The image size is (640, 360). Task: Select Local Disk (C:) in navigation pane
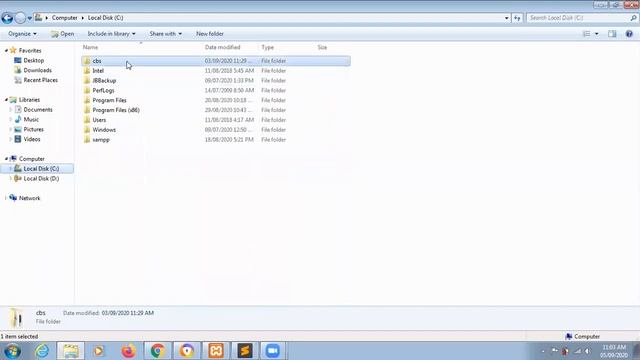pyautogui.click(x=41, y=169)
